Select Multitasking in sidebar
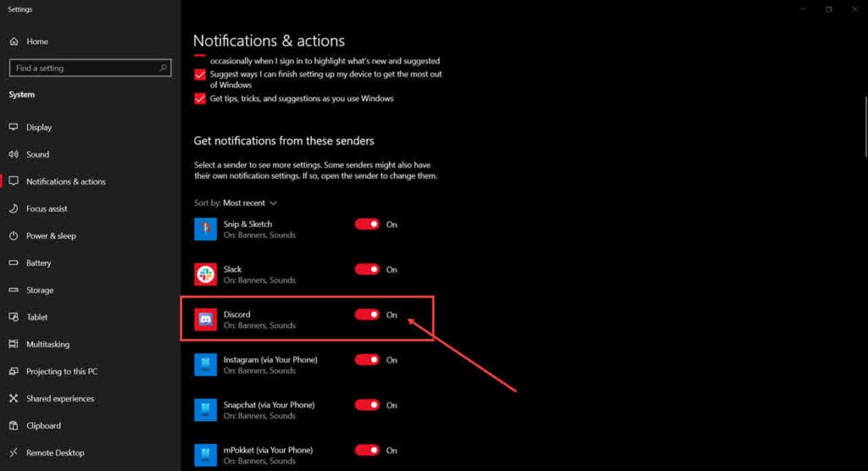 coord(47,344)
